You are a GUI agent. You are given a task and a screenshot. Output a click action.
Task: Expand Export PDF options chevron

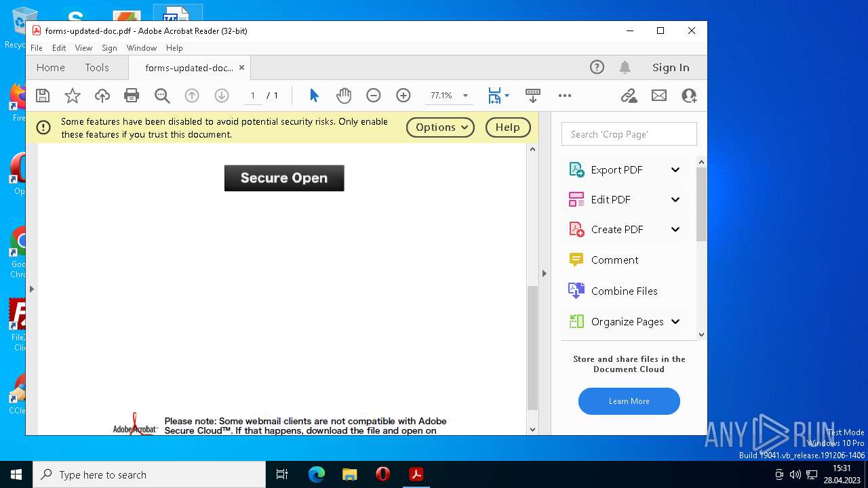tap(675, 170)
